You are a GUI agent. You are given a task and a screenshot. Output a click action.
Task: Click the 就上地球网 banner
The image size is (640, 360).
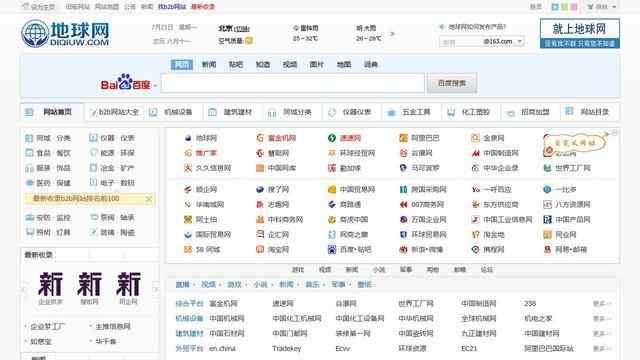pyautogui.click(x=580, y=33)
